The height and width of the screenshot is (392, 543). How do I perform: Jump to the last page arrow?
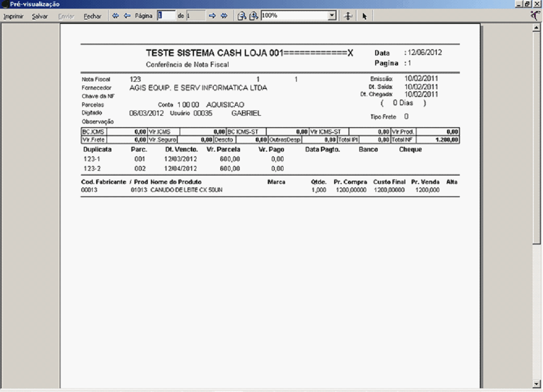tap(224, 16)
